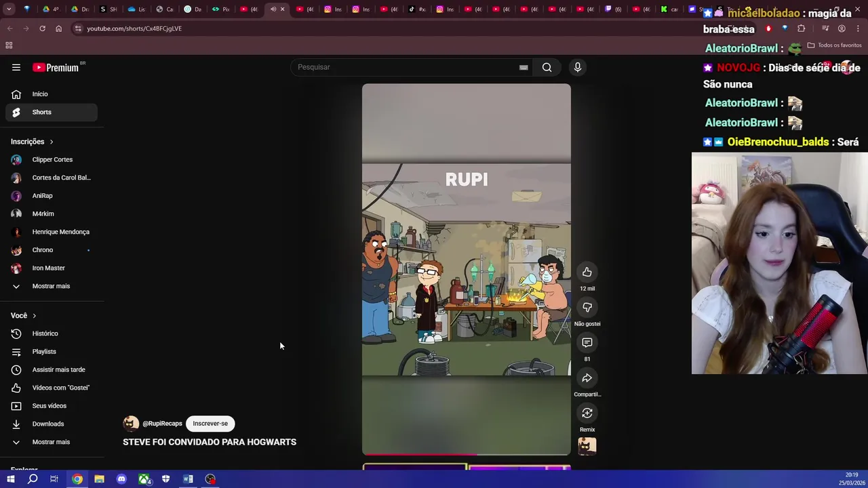This screenshot has height=488, width=868.
Task: Open Windows taskbar search
Action: [33, 479]
